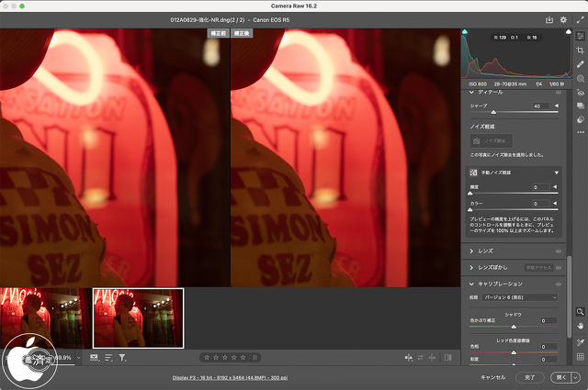Screen dimensions: 588x390
Task: Click the Cancel (キャンセル) button
Action: click(493, 377)
